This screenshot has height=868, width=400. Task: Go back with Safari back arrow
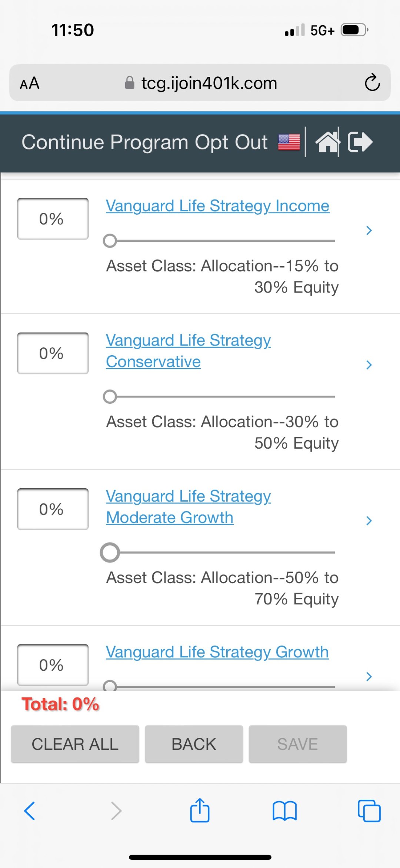pos(30,811)
